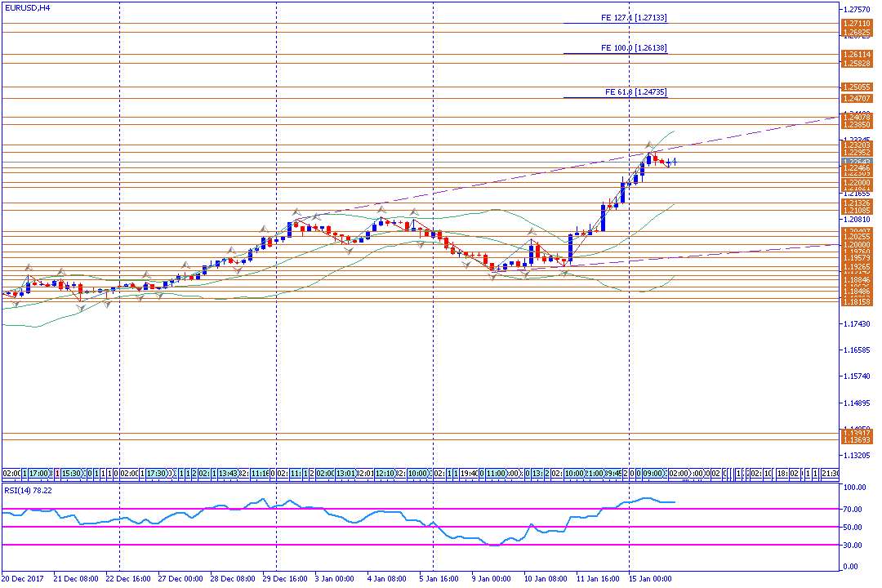Click the EURUSD,H4 chart title
Screen dimensions: 882x588
pos(27,8)
